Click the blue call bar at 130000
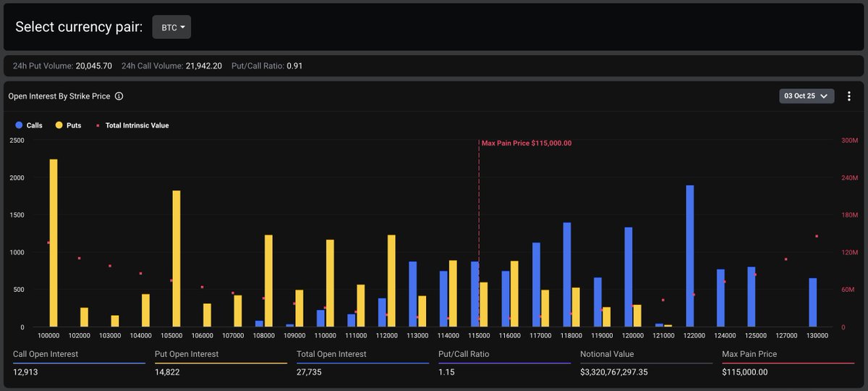868x391 pixels. pyautogui.click(x=813, y=303)
